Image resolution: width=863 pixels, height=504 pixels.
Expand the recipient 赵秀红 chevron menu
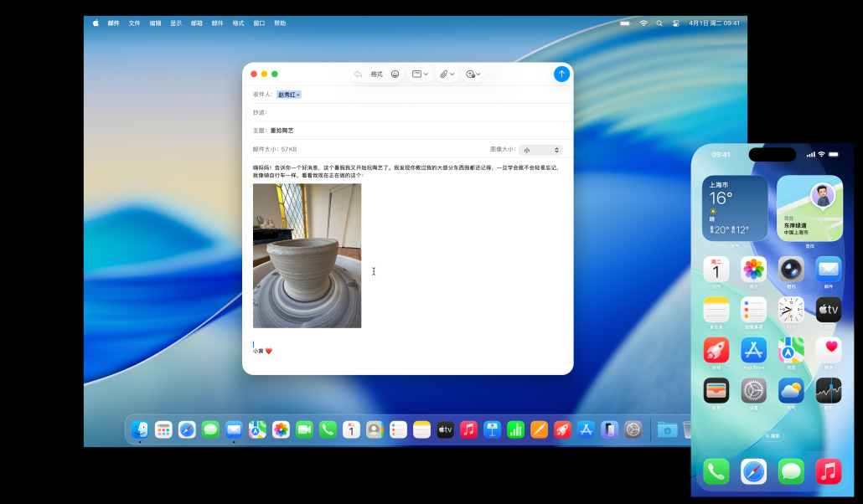[x=298, y=95]
